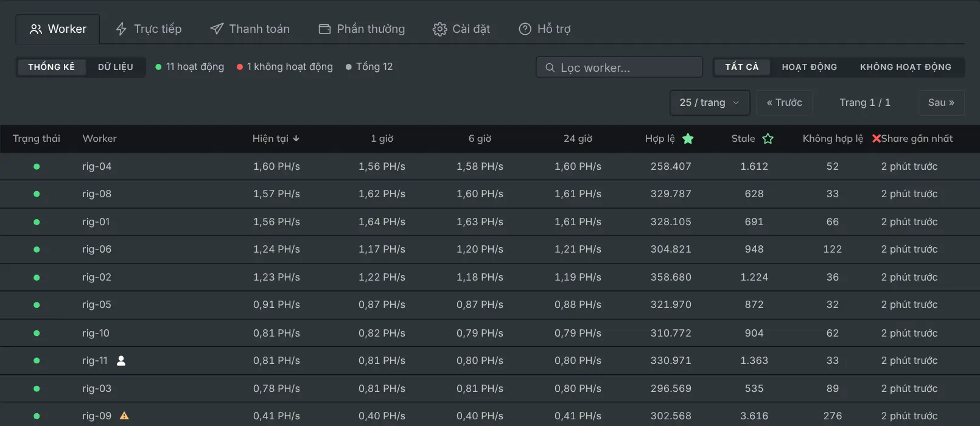Select the DỮ LIỆU view toggle
Screen dimensions: 980x426
pyautogui.click(x=116, y=67)
